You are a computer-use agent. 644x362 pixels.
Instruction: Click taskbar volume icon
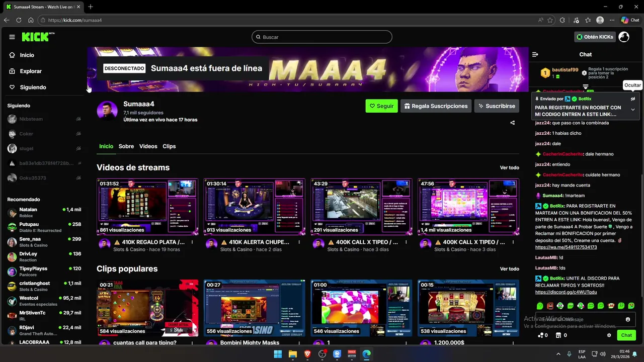[x=603, y=354]
